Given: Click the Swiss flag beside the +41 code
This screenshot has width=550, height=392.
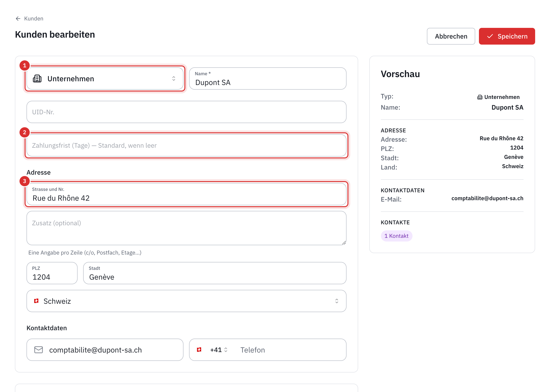Looking at the screenshot, I should tap(199, 350).
